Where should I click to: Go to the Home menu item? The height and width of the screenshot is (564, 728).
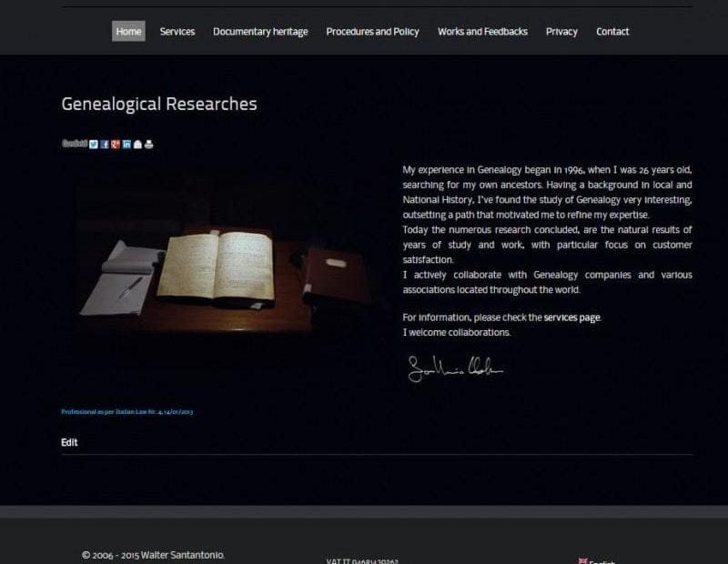coord(128,31)
